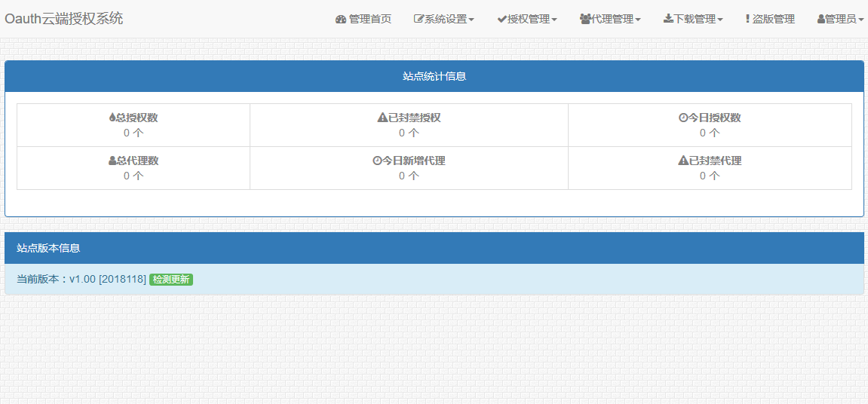Click the Oauth云端授权系统 brand title
The image size is (868, 404).
(64, 19)
